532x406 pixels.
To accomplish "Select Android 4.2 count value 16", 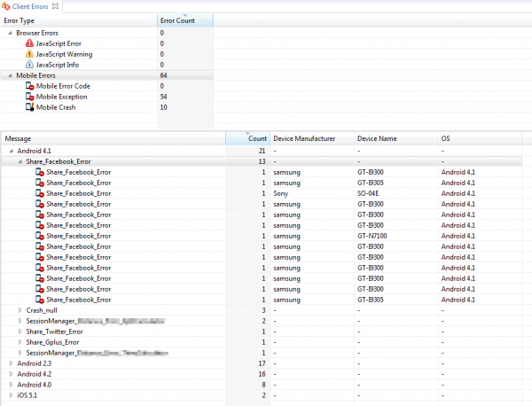I will point(262,374).
